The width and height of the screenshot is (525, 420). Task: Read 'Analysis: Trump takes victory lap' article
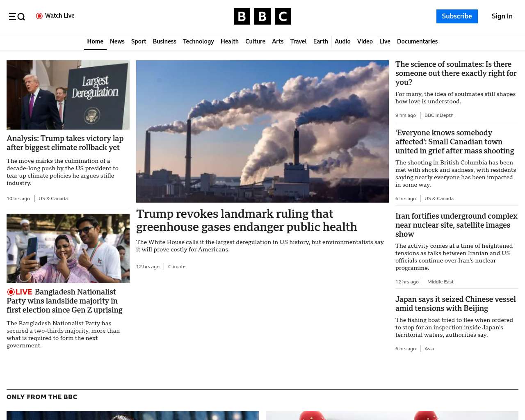tap(65, 143)
